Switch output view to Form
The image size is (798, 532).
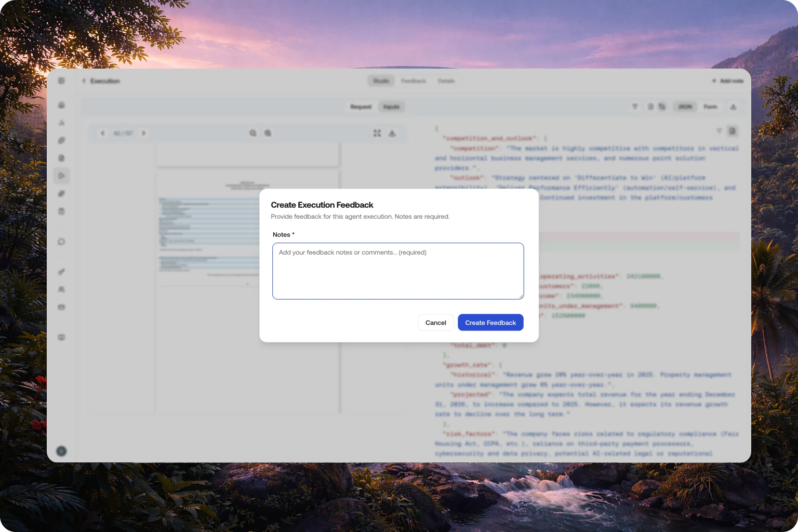710,107
